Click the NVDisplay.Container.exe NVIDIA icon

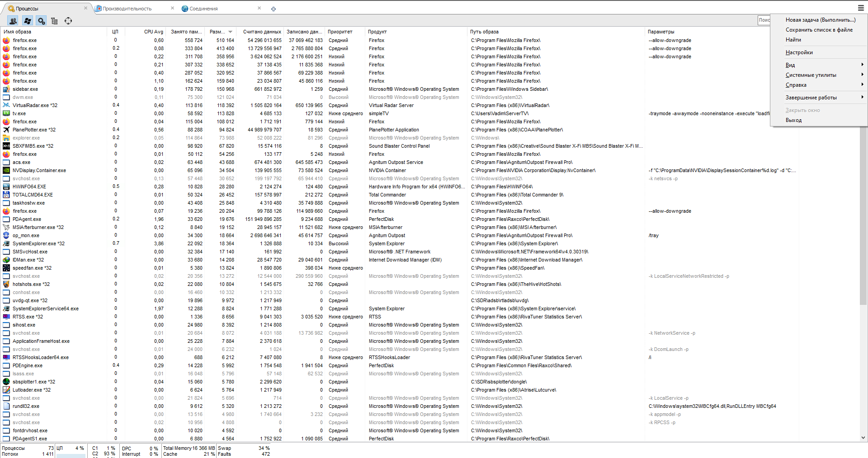tap(6, 170)
